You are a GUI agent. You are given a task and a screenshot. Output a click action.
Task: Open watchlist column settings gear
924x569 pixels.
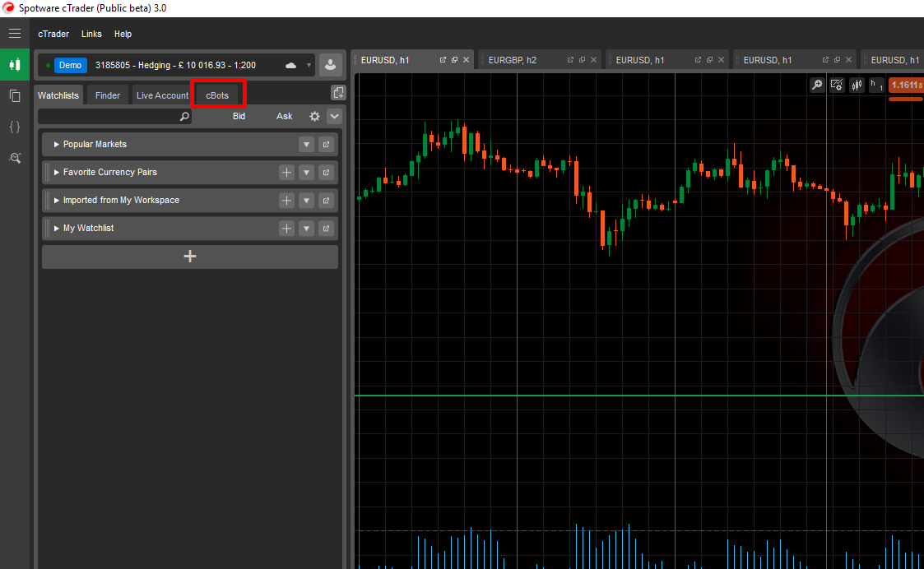pos(314,116)
